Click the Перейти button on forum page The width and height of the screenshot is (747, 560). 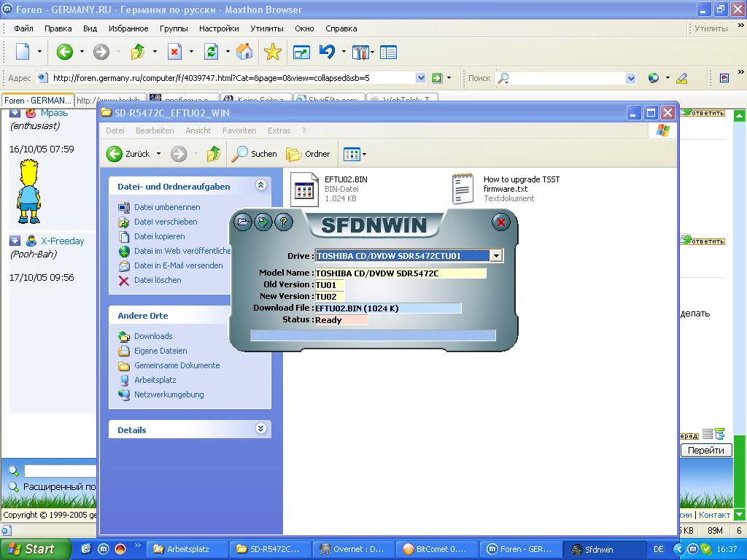pos(706,451)
